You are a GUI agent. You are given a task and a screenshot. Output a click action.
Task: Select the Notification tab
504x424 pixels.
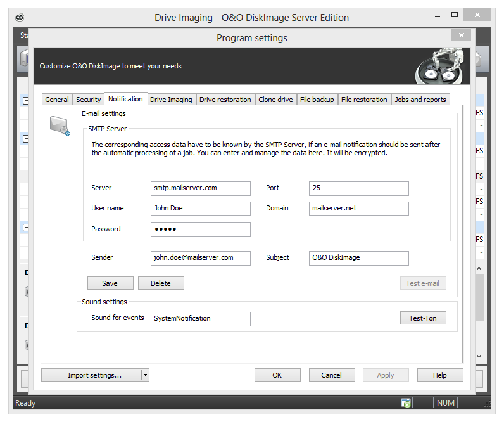(125, 99)
